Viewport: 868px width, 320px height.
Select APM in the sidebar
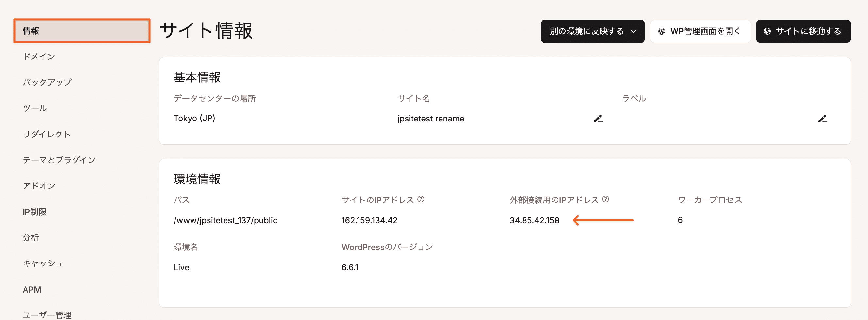coord(32,289)
